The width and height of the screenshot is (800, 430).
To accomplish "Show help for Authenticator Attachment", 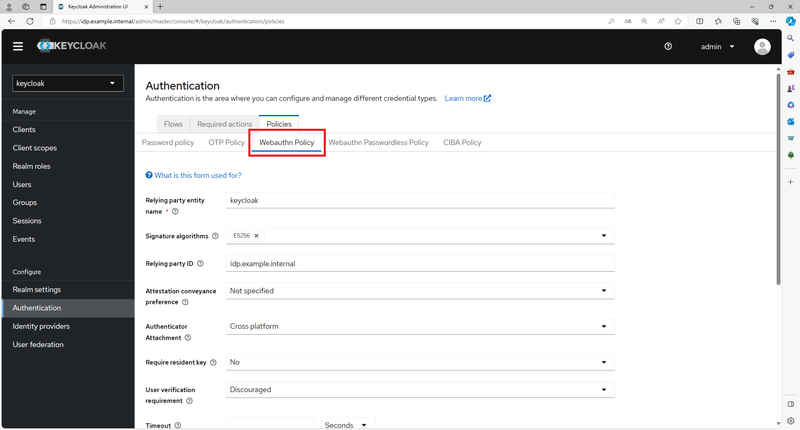I will pos(188,338).
